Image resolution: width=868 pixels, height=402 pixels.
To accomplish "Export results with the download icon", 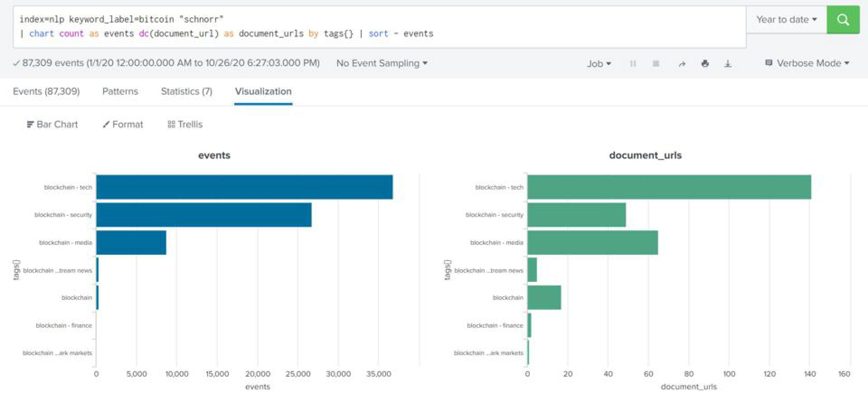I will coord(728,63).
